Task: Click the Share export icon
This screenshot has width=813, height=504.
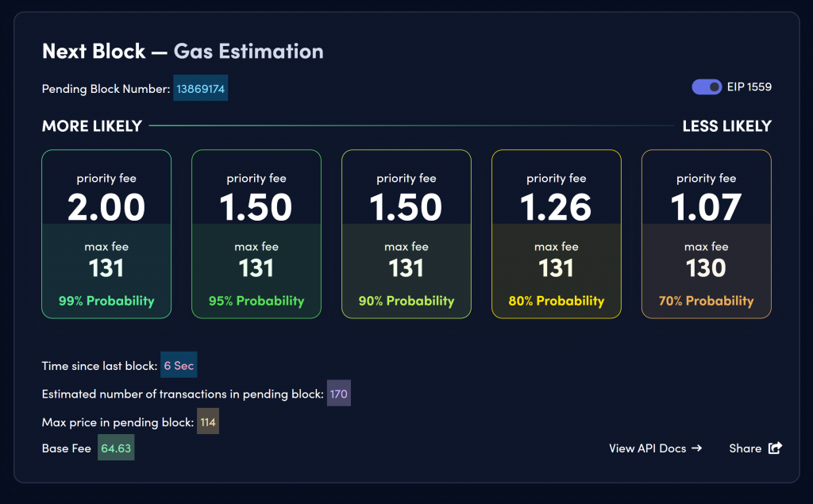Action: click(x=775, y=448)
